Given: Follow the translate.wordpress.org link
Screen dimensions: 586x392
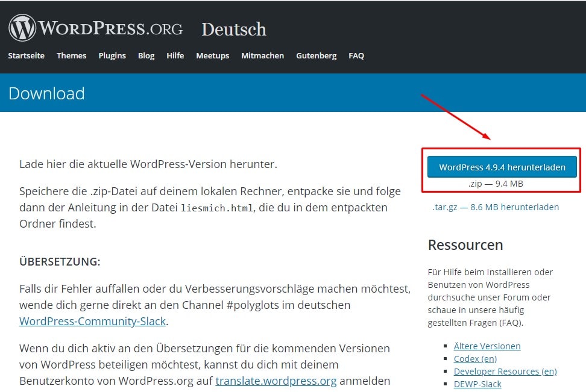Looking at the screenshot, I should (x=276, y=381).
